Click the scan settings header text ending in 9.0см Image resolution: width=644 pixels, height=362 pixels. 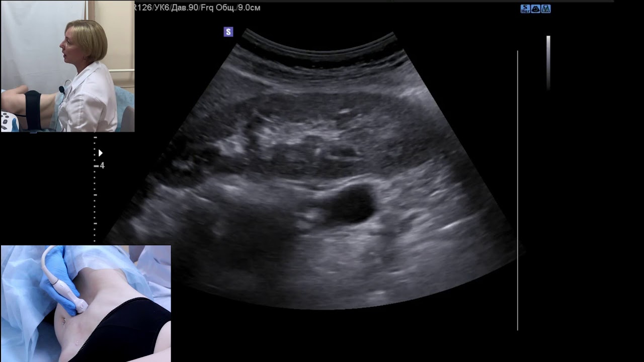[198, 8]
